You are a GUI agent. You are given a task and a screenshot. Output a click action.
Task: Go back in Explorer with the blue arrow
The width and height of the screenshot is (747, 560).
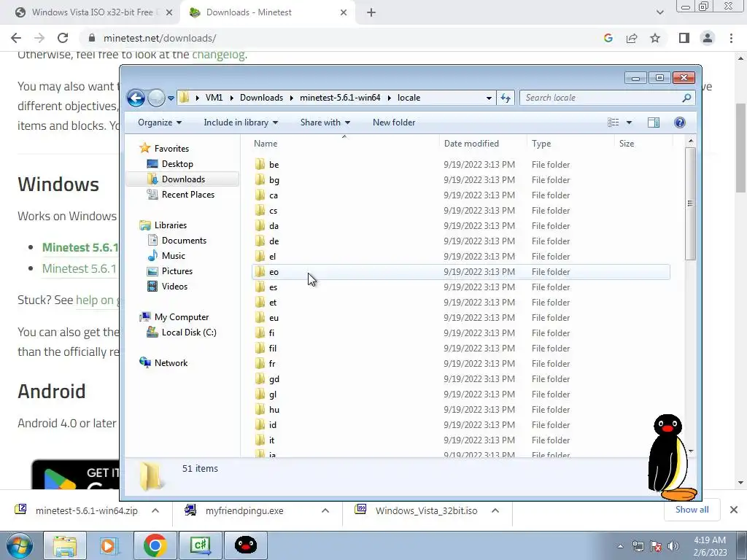coord(136,98)
